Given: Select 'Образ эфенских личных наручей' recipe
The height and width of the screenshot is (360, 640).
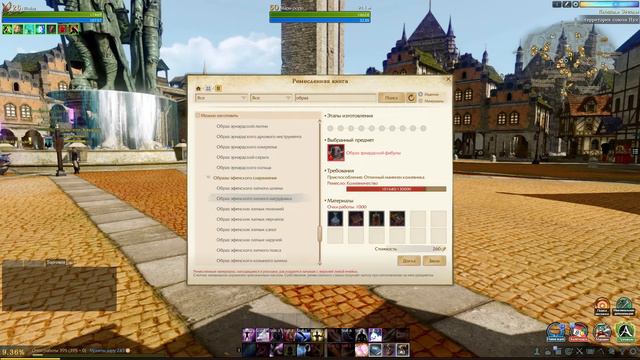Looking at the screenshot, I should point(249,240).
